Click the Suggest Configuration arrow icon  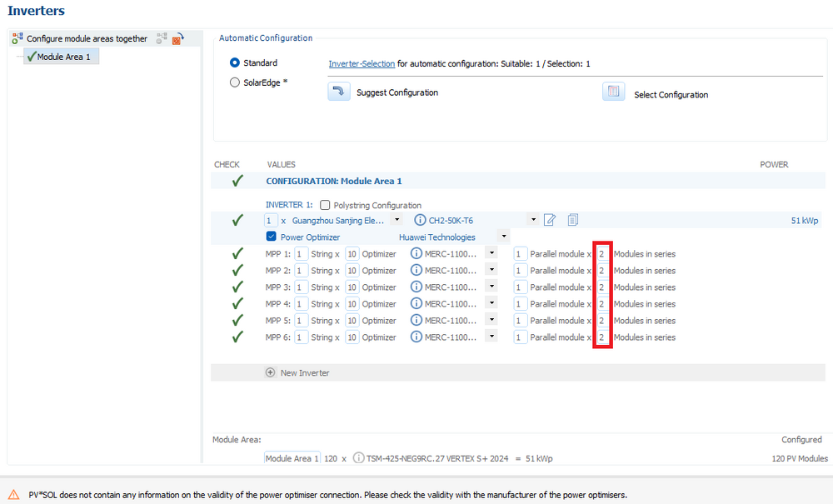coord(339,92)
